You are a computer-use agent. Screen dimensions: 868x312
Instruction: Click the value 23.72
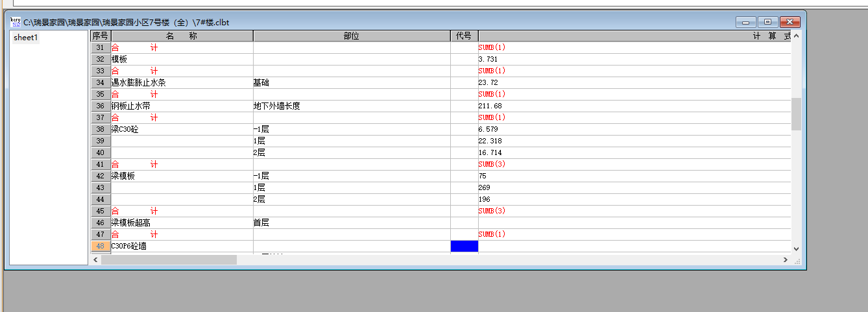pyautogui.click(x=488, y=83)
